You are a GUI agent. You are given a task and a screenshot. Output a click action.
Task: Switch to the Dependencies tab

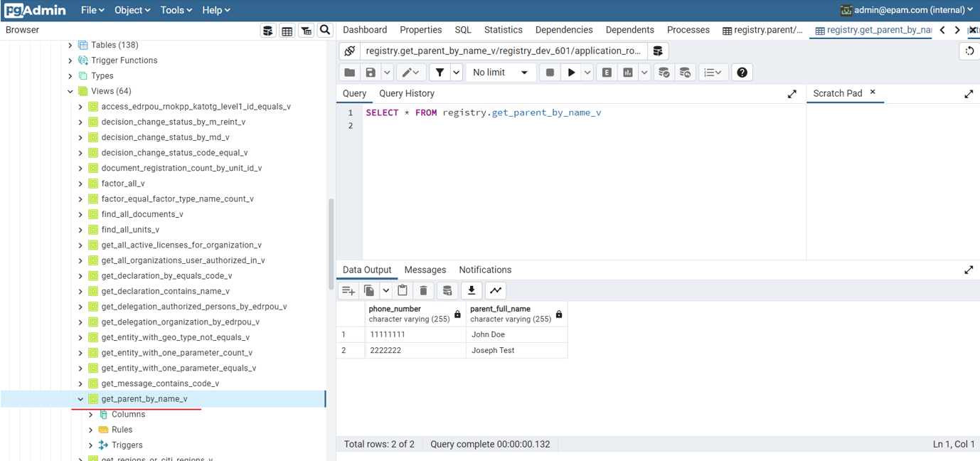pyautogui.click(x=564, y=30)
